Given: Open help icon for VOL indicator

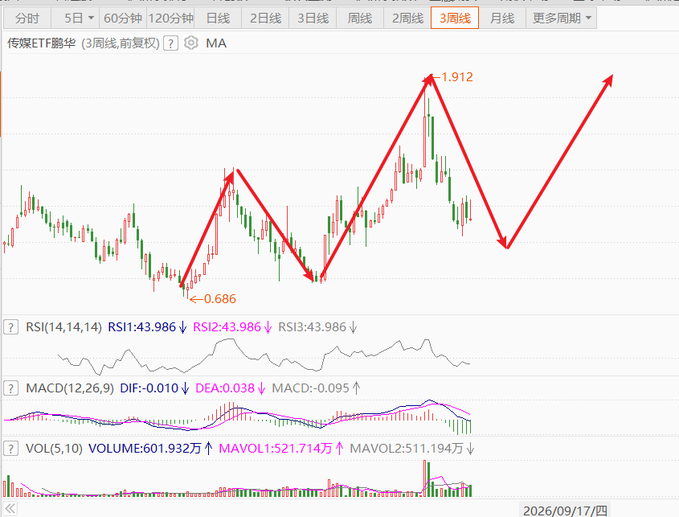Looking at the screenshot, I should point(11,448).
